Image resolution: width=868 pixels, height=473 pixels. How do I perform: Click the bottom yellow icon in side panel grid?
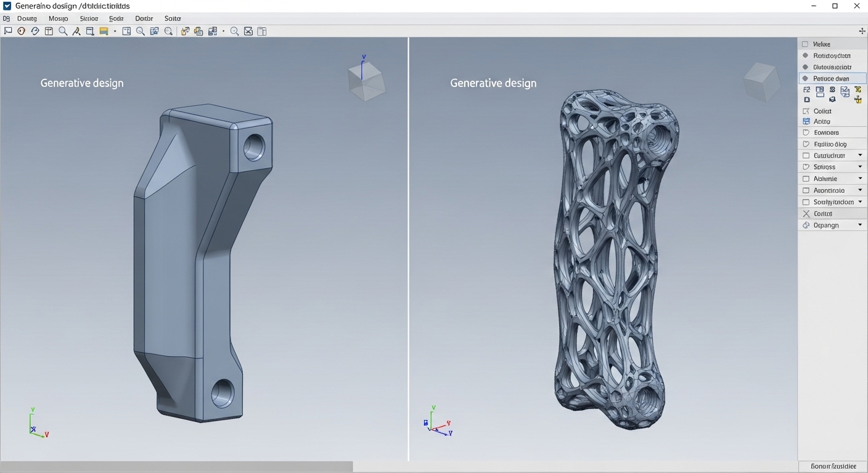[x=858, y=100]
